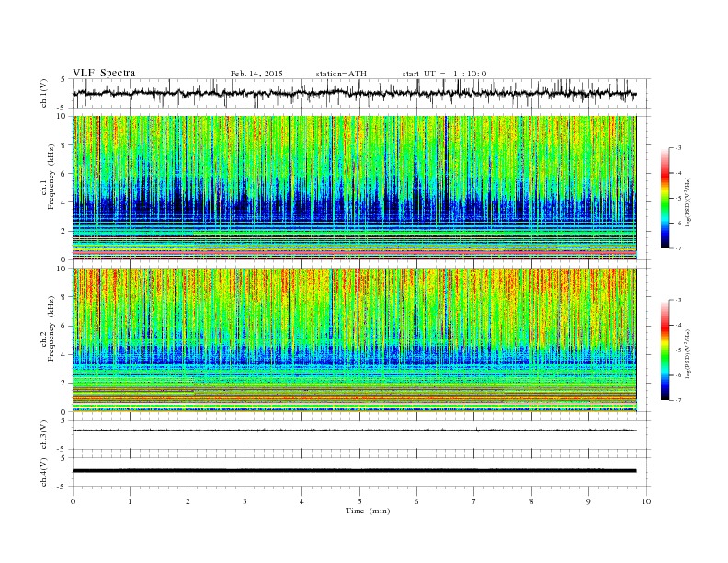Click the ch.1 voltage waveform trace
728x563 pixels.
[355, 93]
